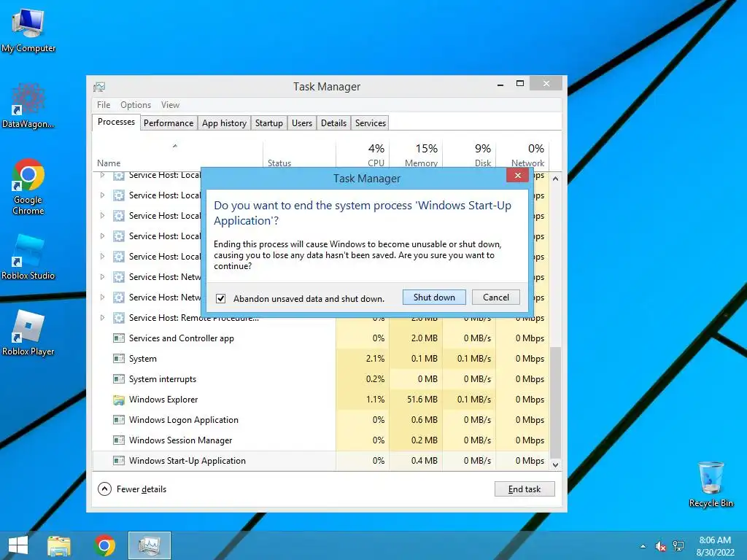Click the scrollbar up arrow
Viewport: 747px width, 560px height.
click(x=555, y=179)
